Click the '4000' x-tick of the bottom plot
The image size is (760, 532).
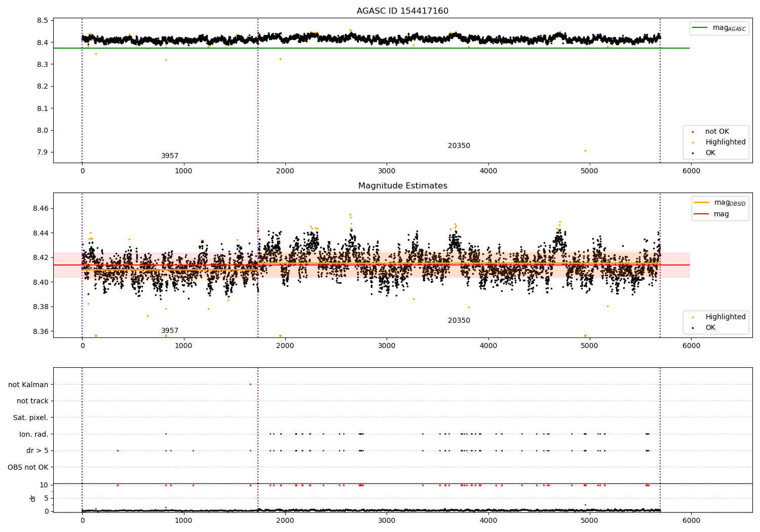click(x=488, y=520)
